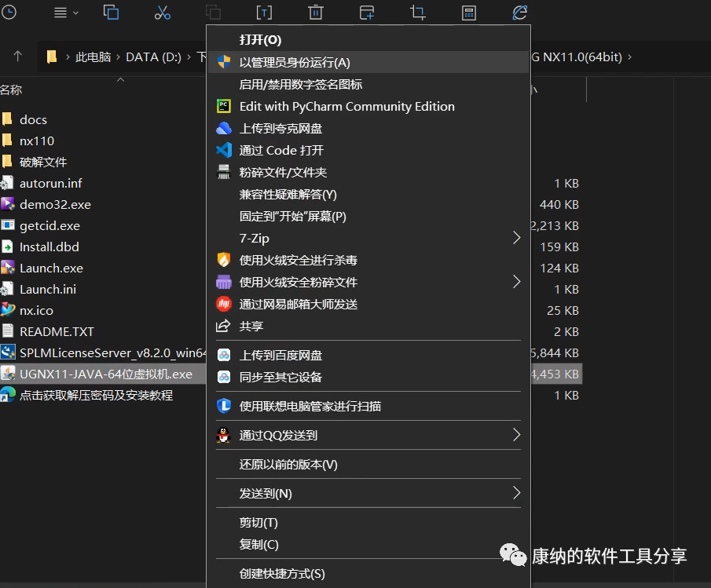Click Lenovo icon 使用联想电脑管家进行扫描

[224, 406]
